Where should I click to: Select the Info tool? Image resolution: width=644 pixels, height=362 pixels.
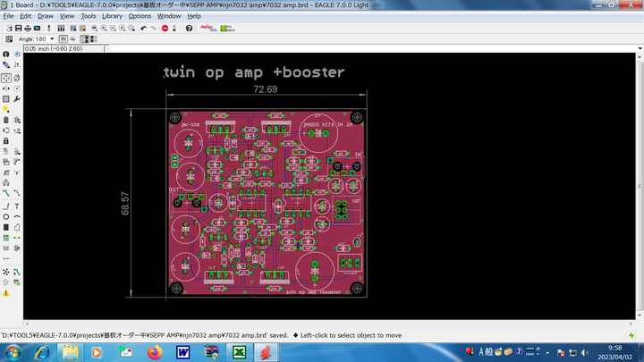click(x=5, y=55)
